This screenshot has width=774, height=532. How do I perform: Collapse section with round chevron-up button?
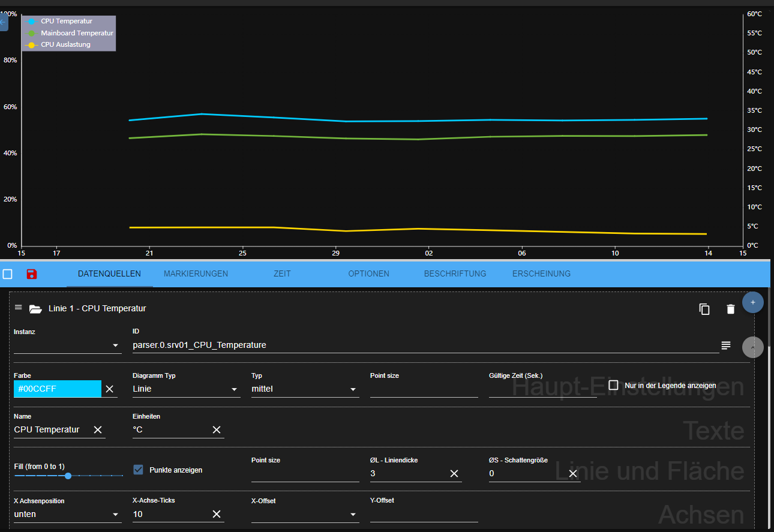[x=752, y=347]
